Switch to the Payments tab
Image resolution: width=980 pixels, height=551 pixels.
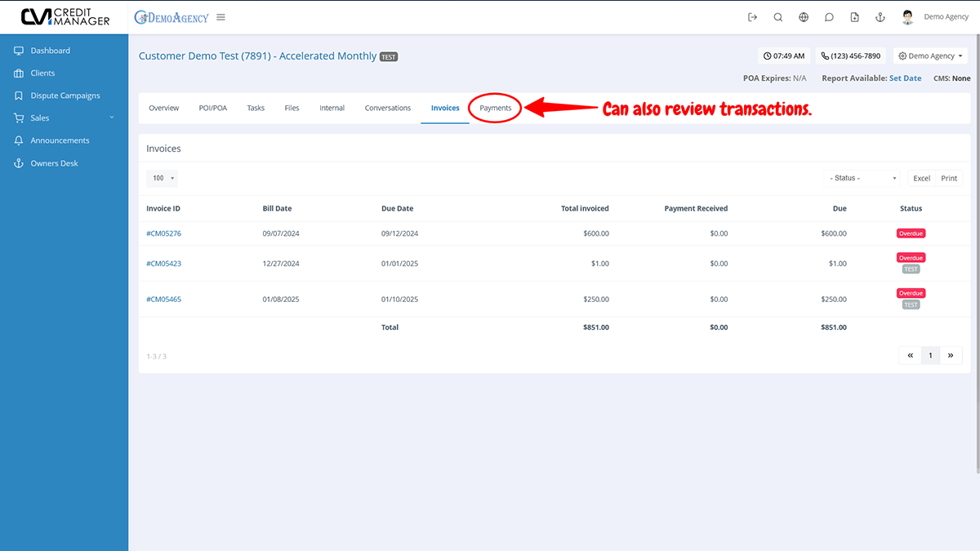[496, 108]
